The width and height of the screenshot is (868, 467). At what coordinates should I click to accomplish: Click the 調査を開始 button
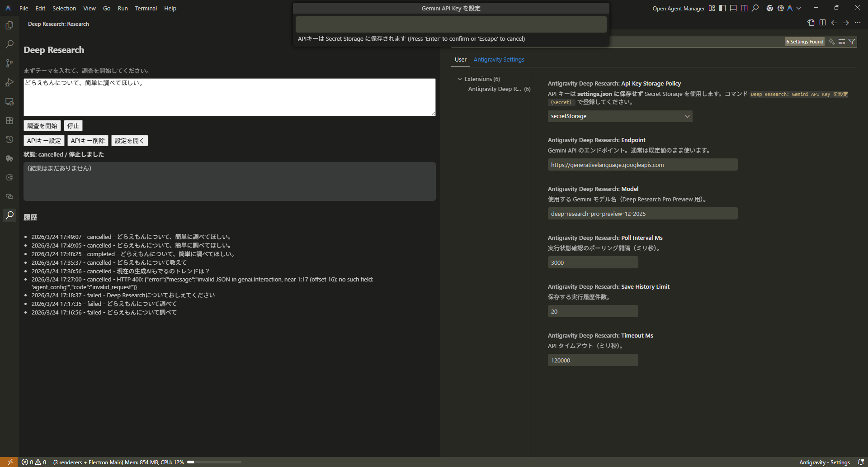42,126
